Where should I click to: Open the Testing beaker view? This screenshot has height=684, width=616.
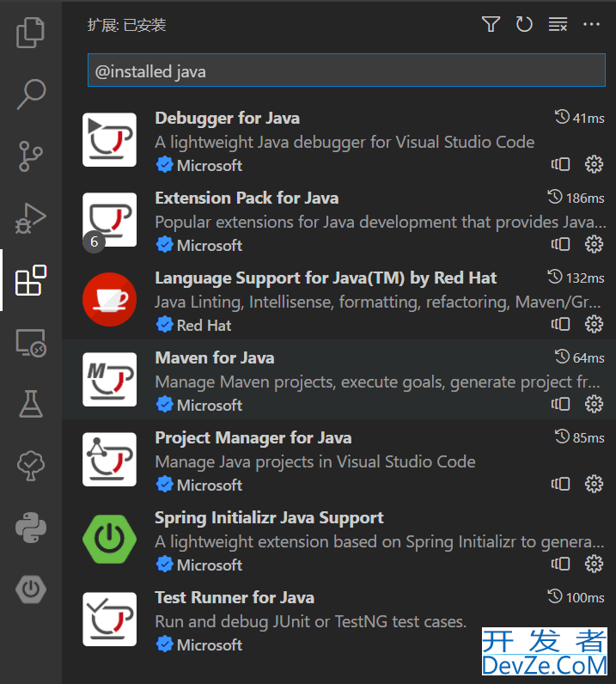click(31, 404)
